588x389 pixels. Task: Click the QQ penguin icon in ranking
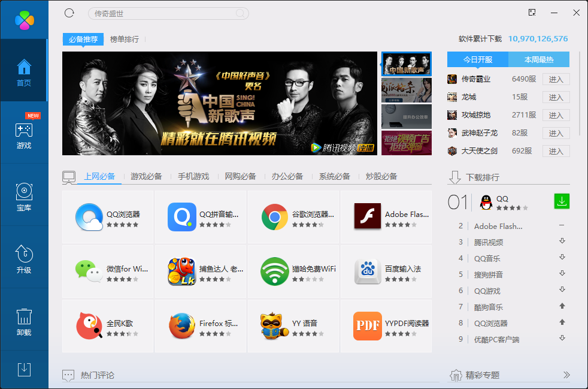(x=486, y=203)
